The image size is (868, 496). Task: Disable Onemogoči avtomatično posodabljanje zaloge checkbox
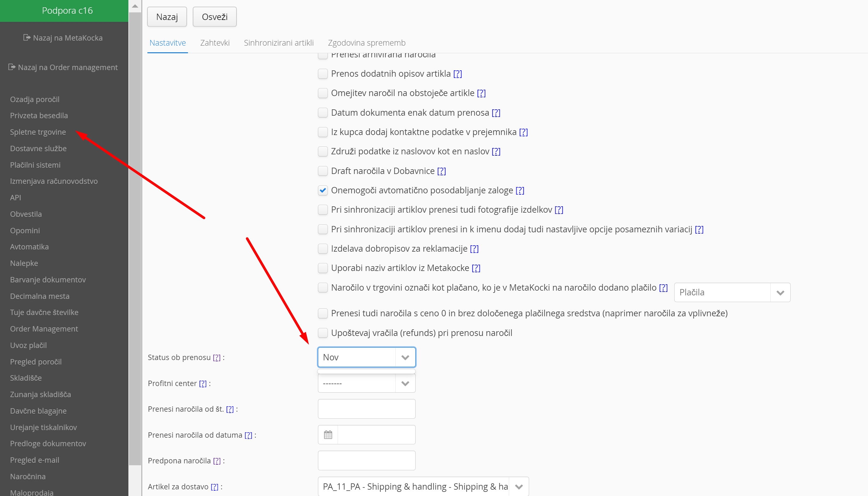point(323,190)
